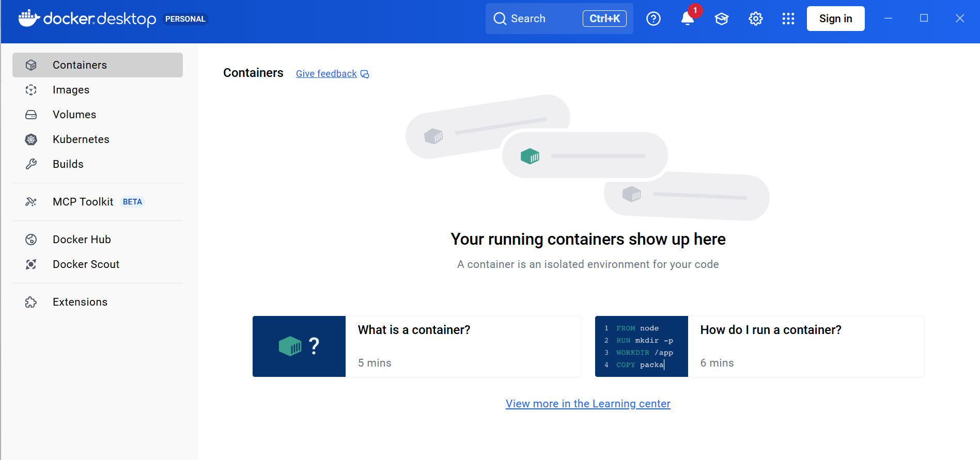Click the 'Your running containers show up here' heading
Image resolution: width=980 pixels, height=460 pixels.
point(588,239)
